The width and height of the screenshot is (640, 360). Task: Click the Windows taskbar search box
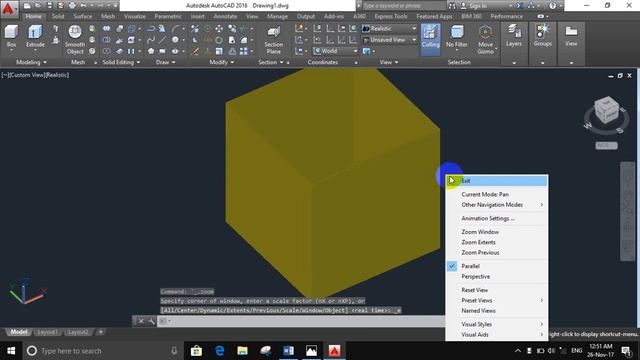pos(103,351)
